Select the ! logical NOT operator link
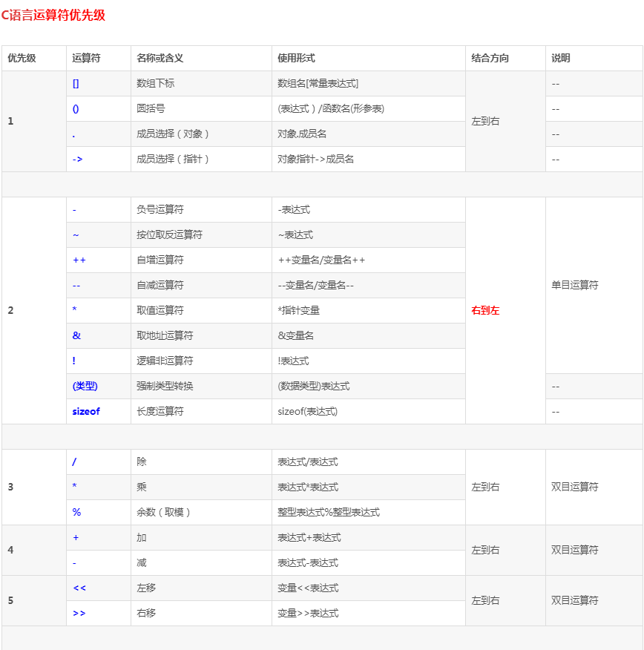Screen dimensions: 644x650 [72, 361]
